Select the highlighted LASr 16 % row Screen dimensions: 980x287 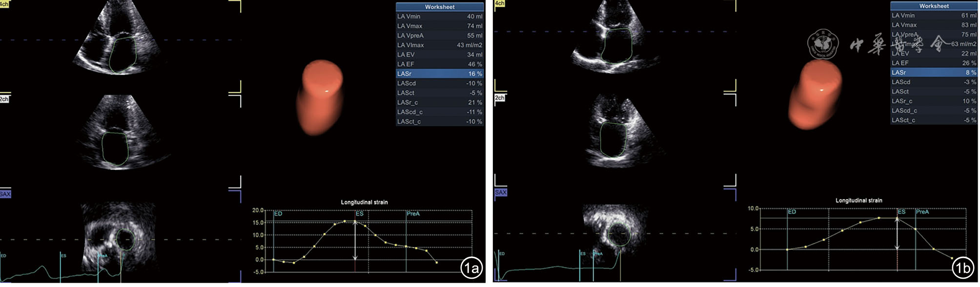pos(439,74)
